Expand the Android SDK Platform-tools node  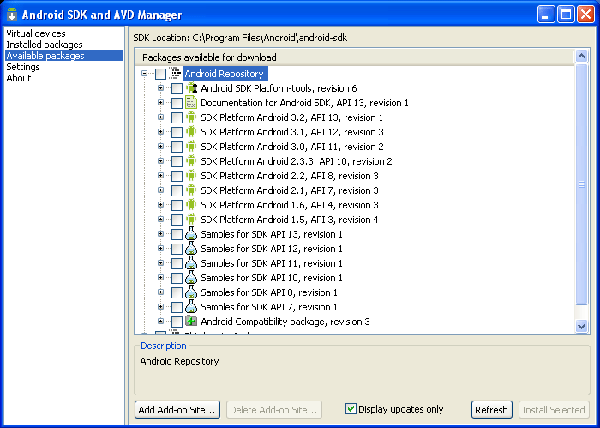(x=161, y=88)
